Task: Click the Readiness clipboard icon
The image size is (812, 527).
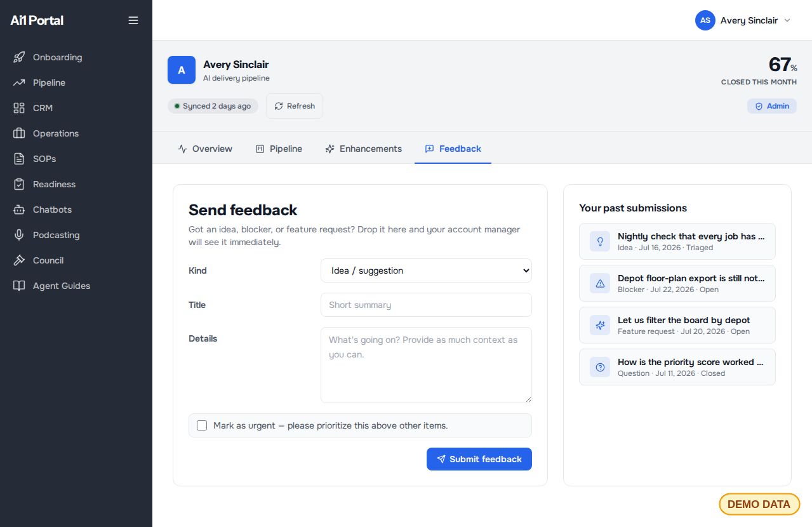Action: 19,184
